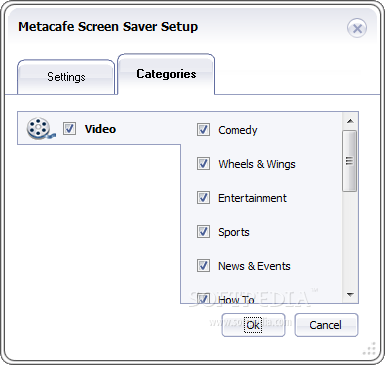Click the Comedy category label
Image resolution: width=385 pixels, height=365 pixels.
(238, 130)
